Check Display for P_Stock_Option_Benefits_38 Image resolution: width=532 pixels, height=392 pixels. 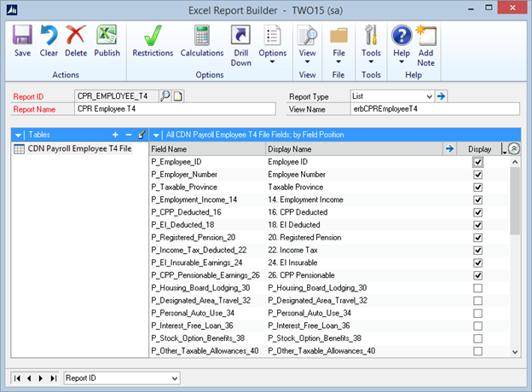point(477,338)
